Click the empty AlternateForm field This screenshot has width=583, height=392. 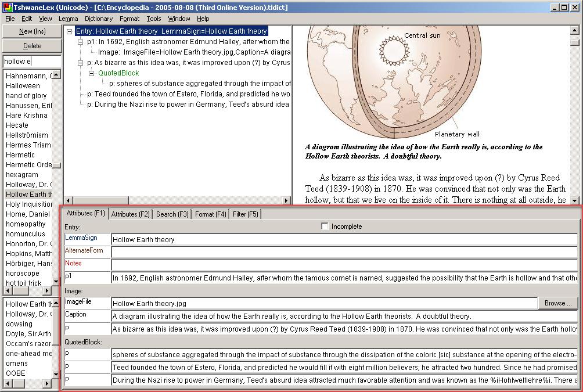click(x=344, y=252)
